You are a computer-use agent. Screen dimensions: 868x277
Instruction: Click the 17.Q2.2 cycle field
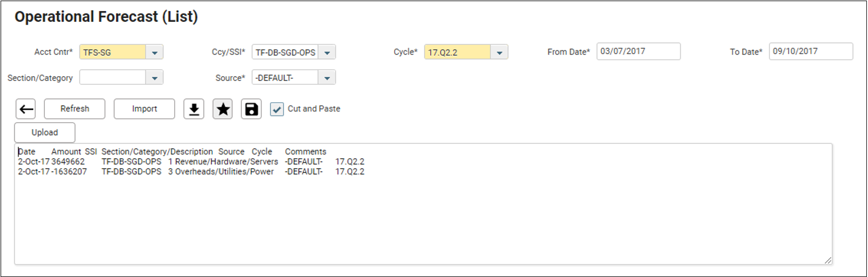(458, 52)
